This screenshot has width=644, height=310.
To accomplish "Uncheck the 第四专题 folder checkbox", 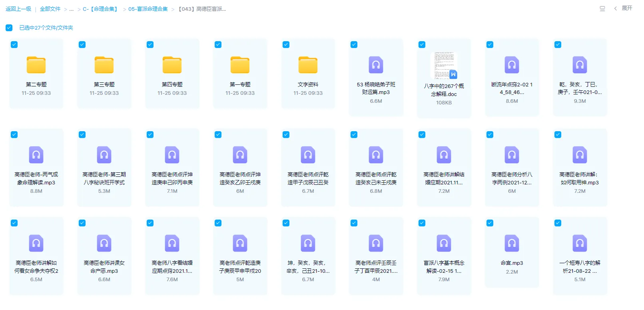I will pos(150,45).
